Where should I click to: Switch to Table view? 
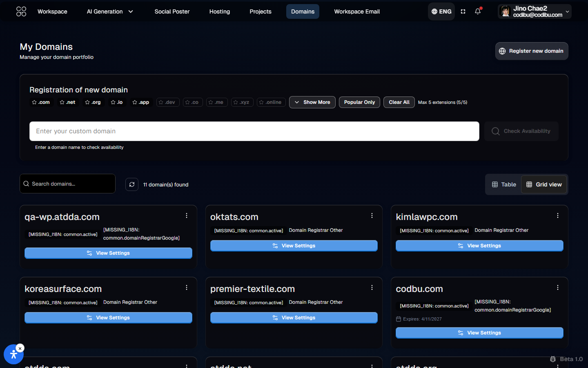pos(504,184)
